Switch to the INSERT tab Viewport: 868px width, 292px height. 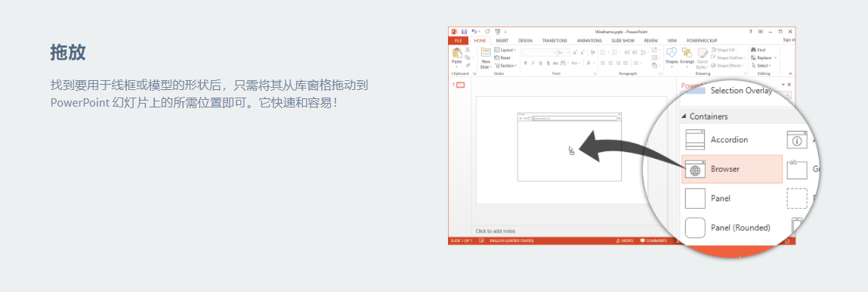[502, 40]
